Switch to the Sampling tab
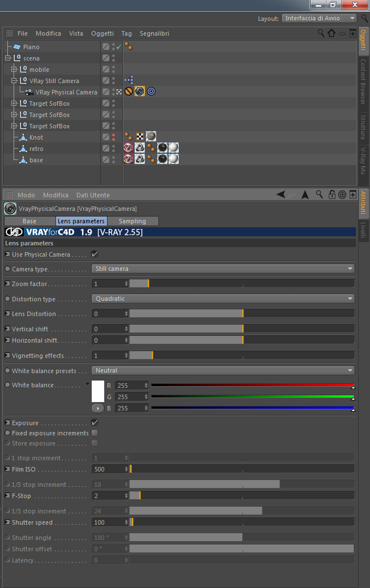The image size is (370, 588). coord(132,221)
